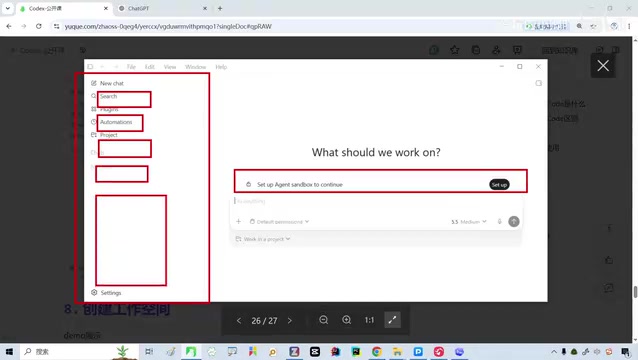The width and height of the screenshot is (638, 360).
Task: Open the View menu in Codex window
Action: pos(170,67)
